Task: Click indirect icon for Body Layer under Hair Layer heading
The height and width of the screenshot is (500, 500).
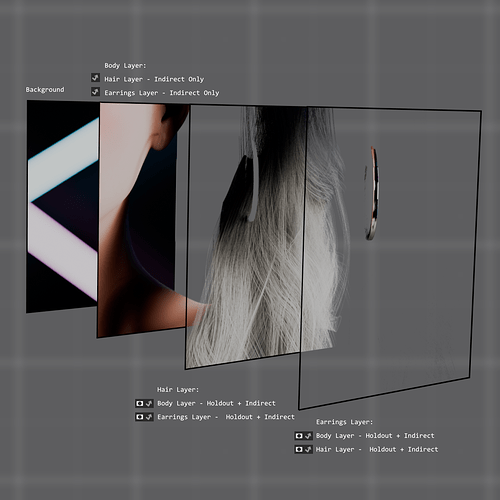Action: [149, 404]
